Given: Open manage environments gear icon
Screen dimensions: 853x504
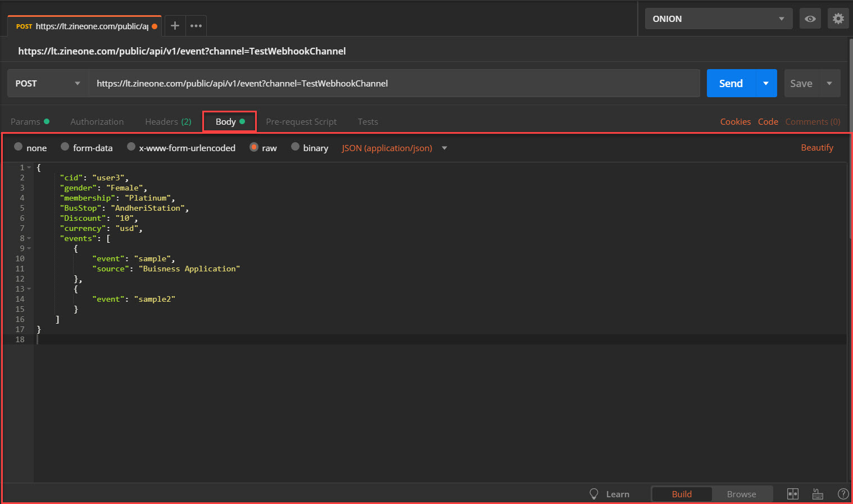Looking at the screenshot, I should click(x=838, y=19).
